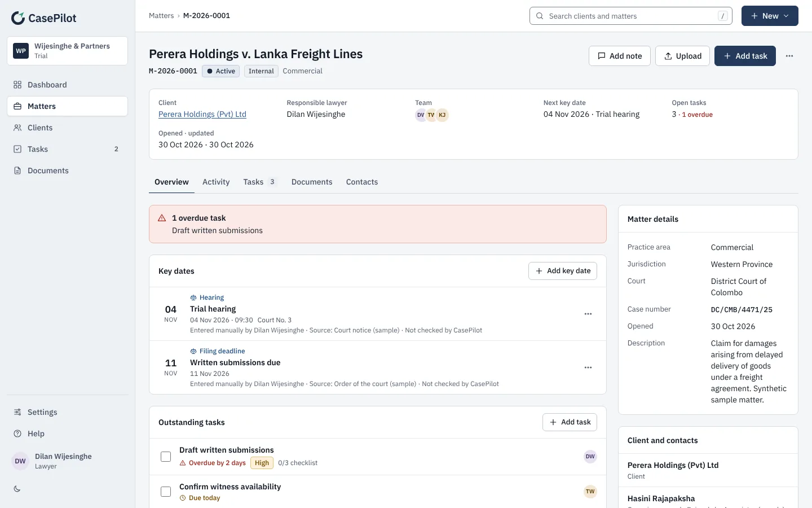Switch to the Activity tab
The height and width of the screenshot is (508, 812).
click(x=216, y=182)
